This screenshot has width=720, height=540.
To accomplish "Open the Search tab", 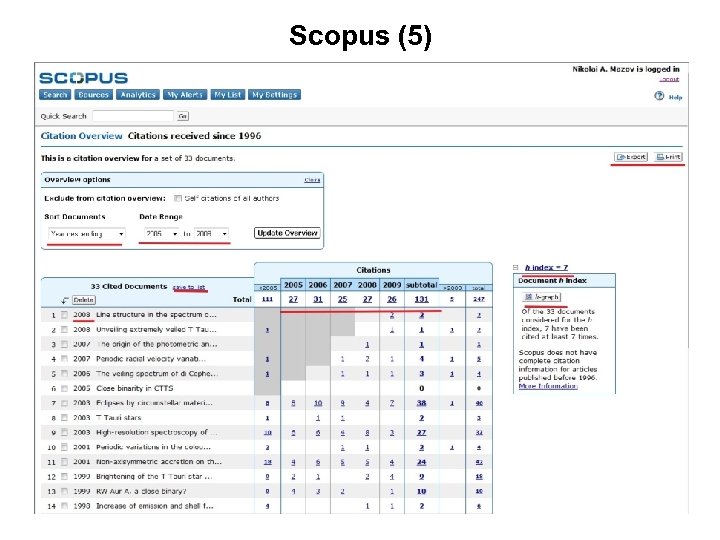I will pos(55,95).
